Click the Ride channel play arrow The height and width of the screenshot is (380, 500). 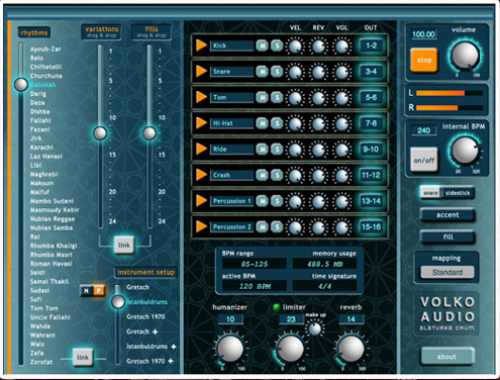pyautogui.click(x=201, y=149)
